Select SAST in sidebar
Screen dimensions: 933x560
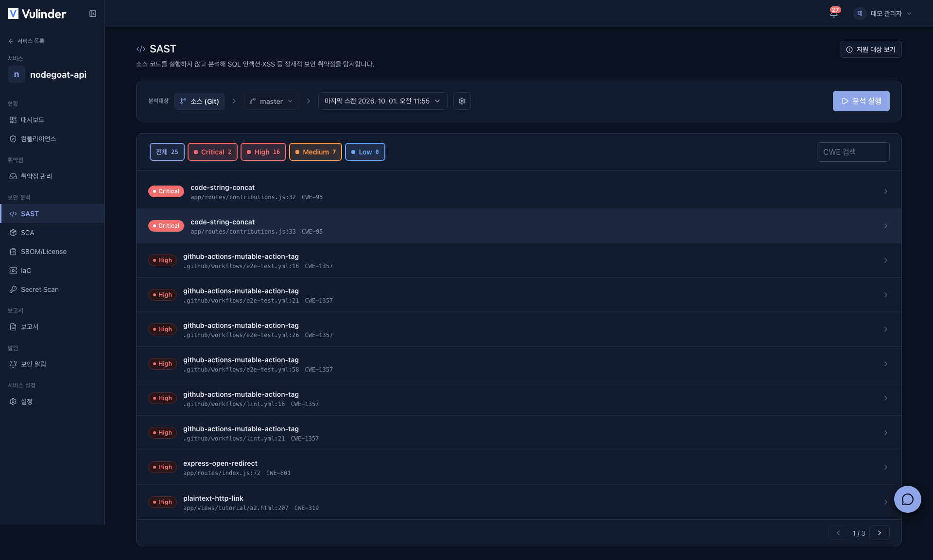pos(52,214)
